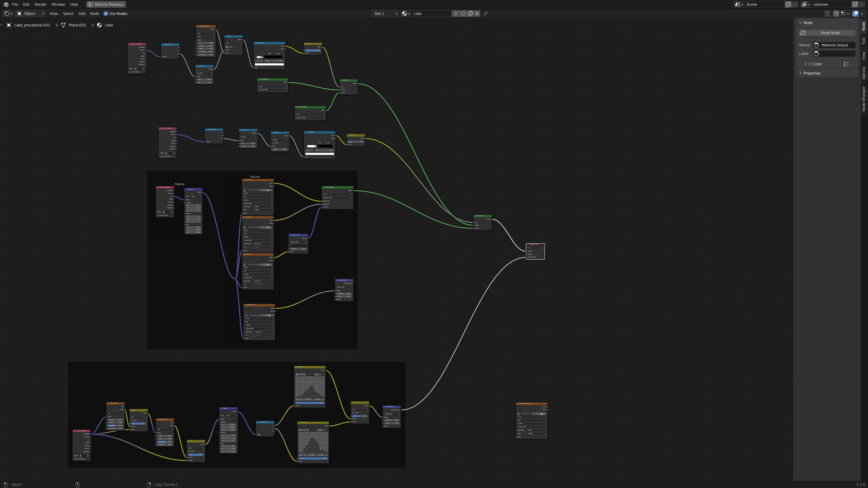Screen dimensions: 868x488
Task: Open the File menu
Action: [15, 4]
